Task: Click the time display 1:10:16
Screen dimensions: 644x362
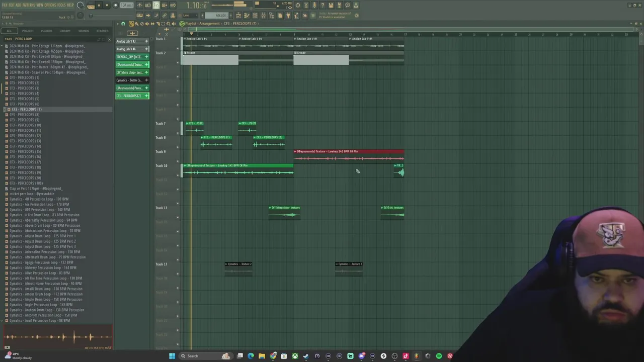Action: pos(196,6)
